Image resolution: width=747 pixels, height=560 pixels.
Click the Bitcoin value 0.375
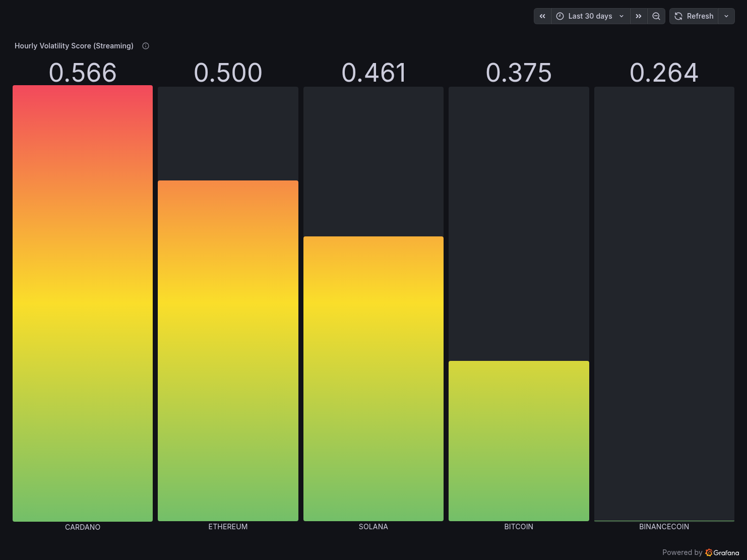(x=519, y=73)
